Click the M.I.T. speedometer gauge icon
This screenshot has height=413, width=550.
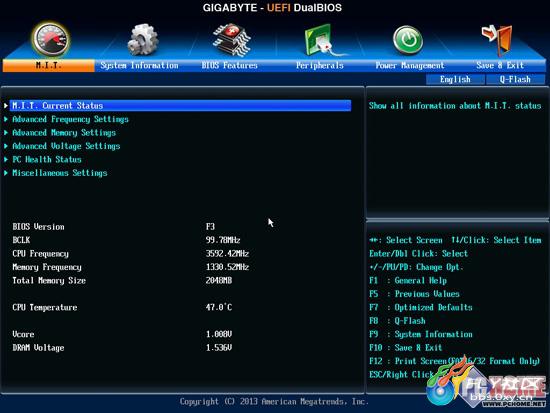[x=51, y=39]
